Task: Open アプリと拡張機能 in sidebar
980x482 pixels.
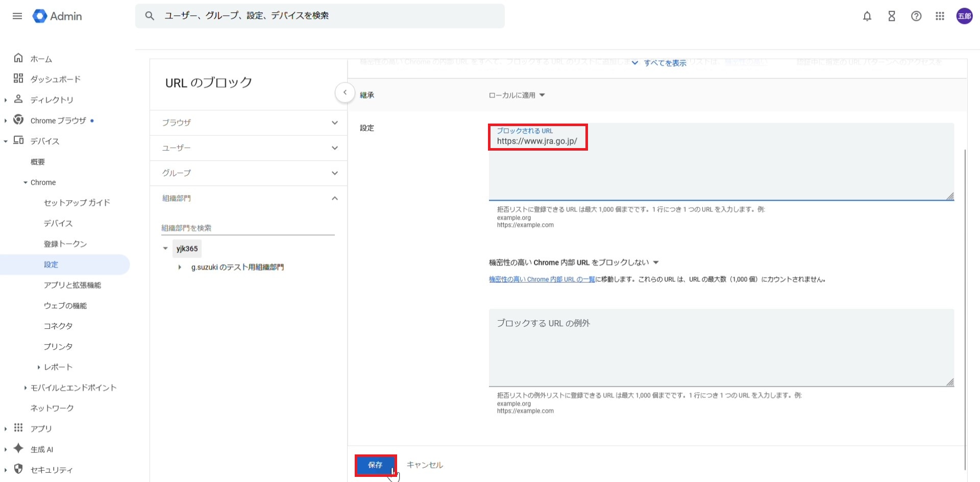Action: point(72,285)
